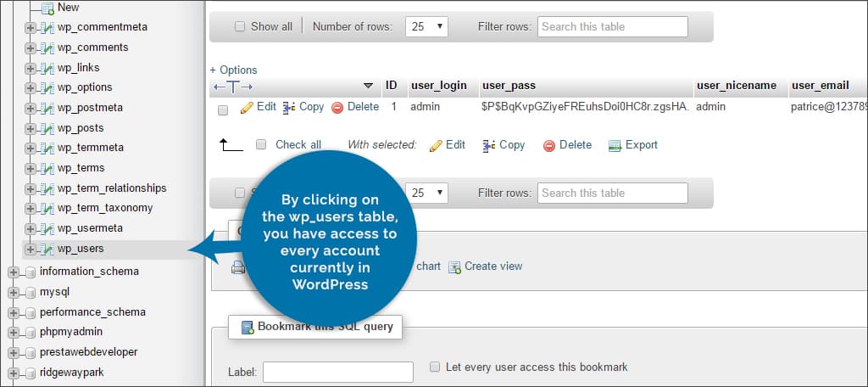
Task: Expand the wp_posts tree node
Action: pos(30,128)
